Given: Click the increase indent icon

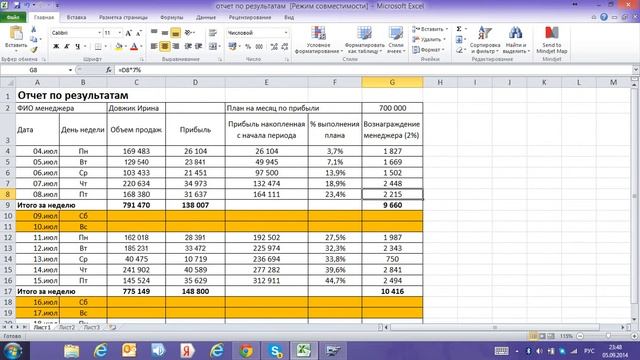Looking at the screenshot, I should (x=199, y=47).
